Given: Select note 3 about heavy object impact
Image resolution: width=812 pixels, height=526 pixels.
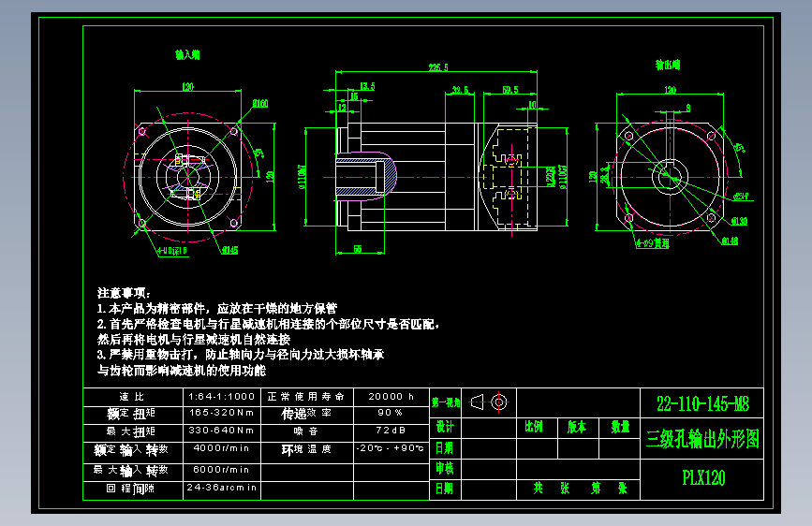Looking at the screenshot, I should tap(241, 362).
